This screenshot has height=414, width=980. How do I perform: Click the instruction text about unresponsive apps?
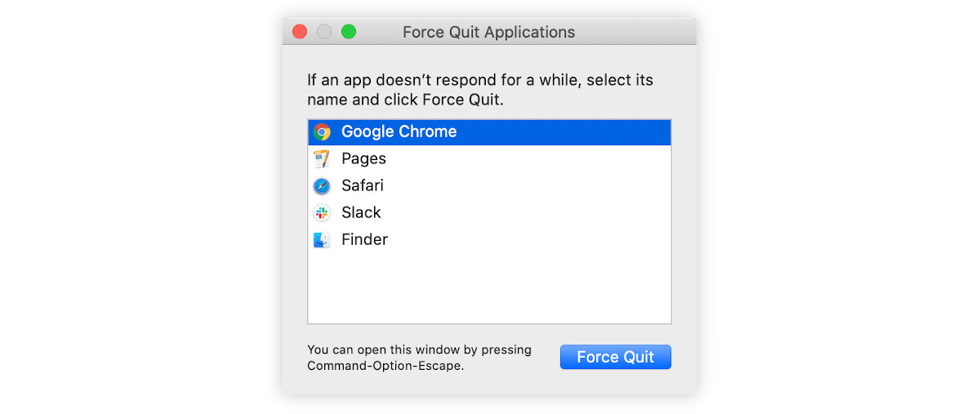(480, 90)
